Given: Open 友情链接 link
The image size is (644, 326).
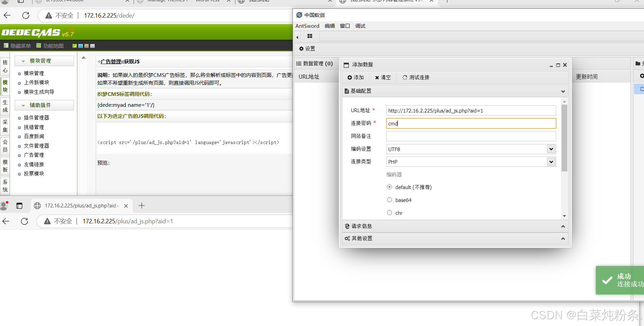Looking at the screenshot, I should pos(34,164).
